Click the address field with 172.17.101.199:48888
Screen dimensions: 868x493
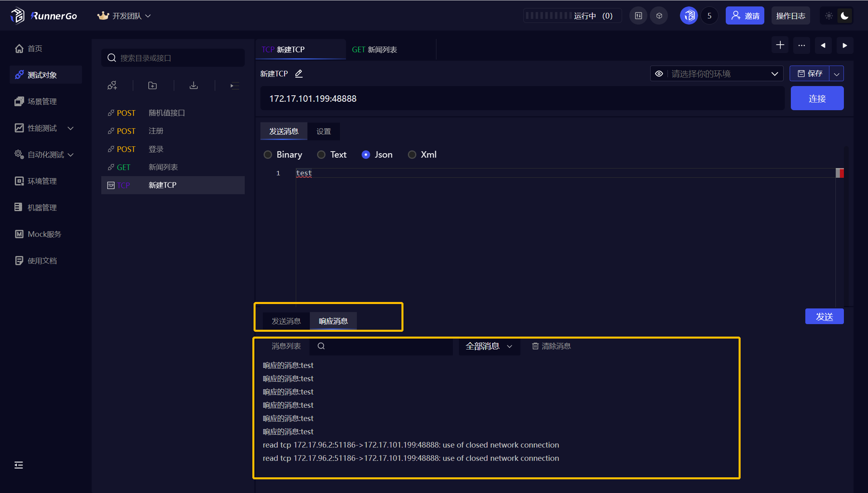[522, 98]
